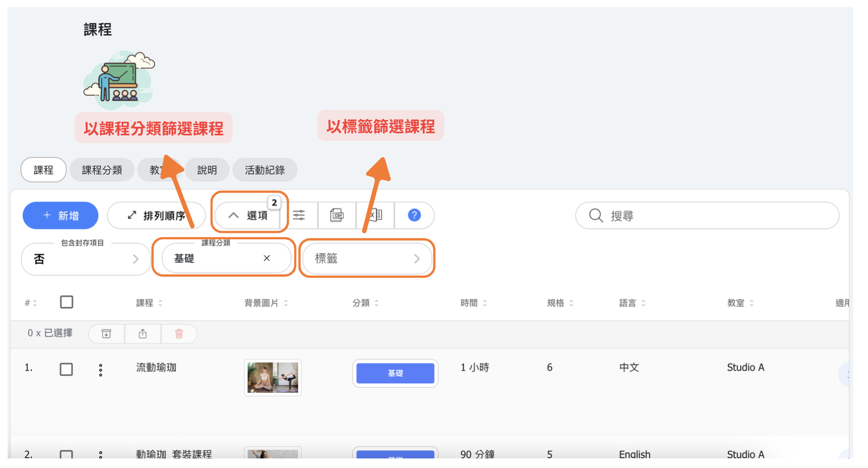The height and width of the screenshot is (468, 868).
Task: Click inside the 搜尋 search field
Action: point(714,215)
